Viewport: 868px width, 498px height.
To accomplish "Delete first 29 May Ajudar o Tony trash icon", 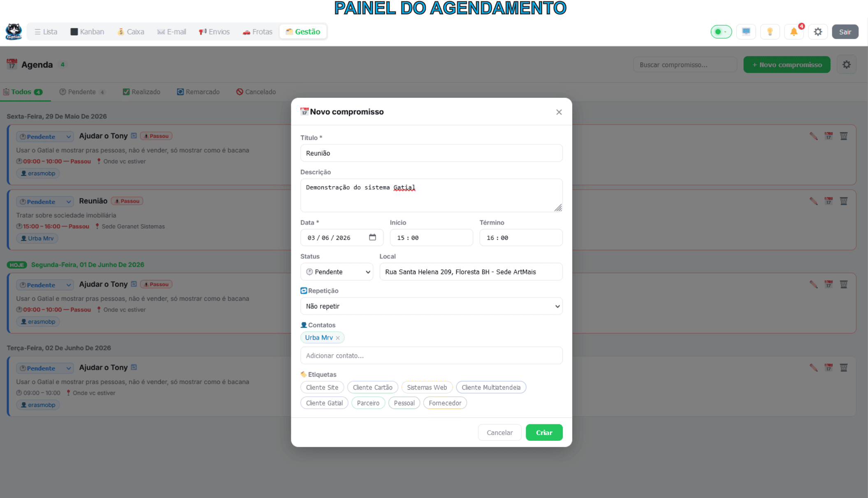I will pyautogui.click(x=844, y=136).
